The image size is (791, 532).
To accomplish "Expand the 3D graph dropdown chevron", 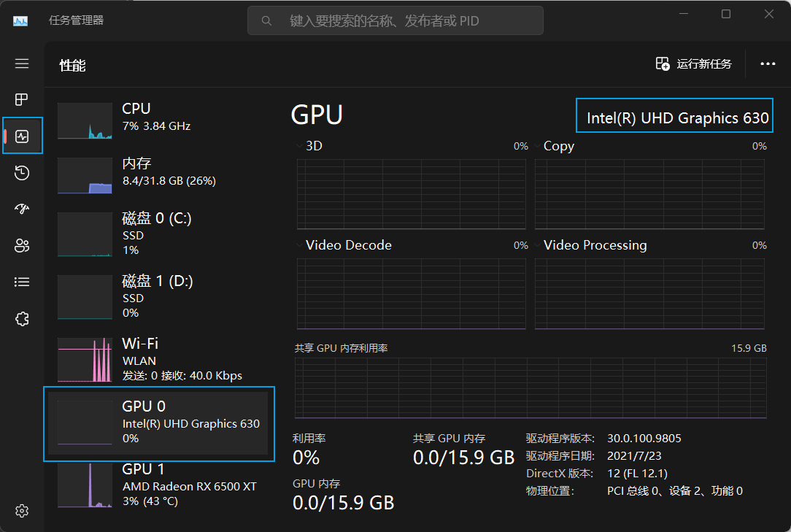I will point(300,146).
